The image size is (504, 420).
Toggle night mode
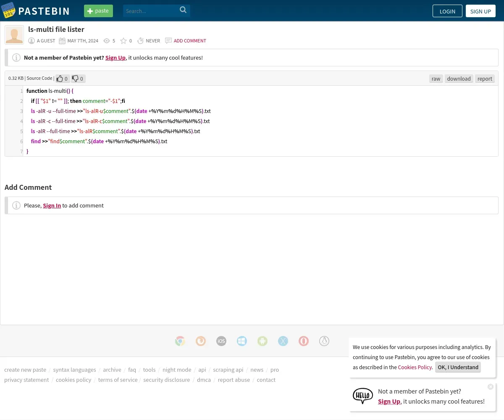tap(177, 370)
